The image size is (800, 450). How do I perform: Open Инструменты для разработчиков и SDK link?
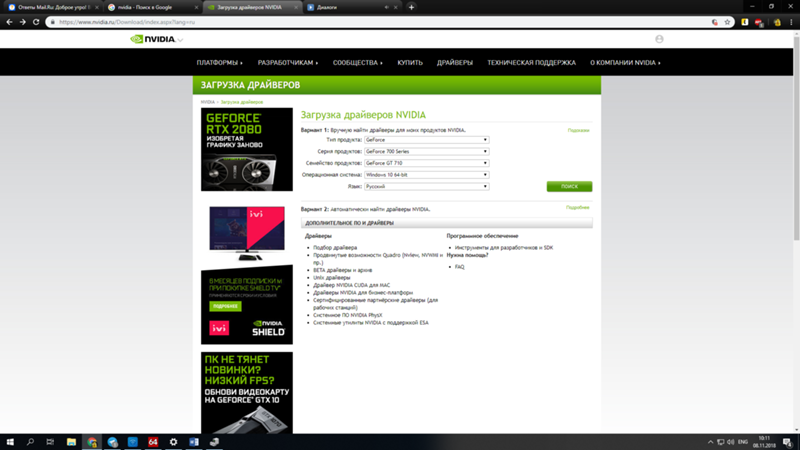504,247
